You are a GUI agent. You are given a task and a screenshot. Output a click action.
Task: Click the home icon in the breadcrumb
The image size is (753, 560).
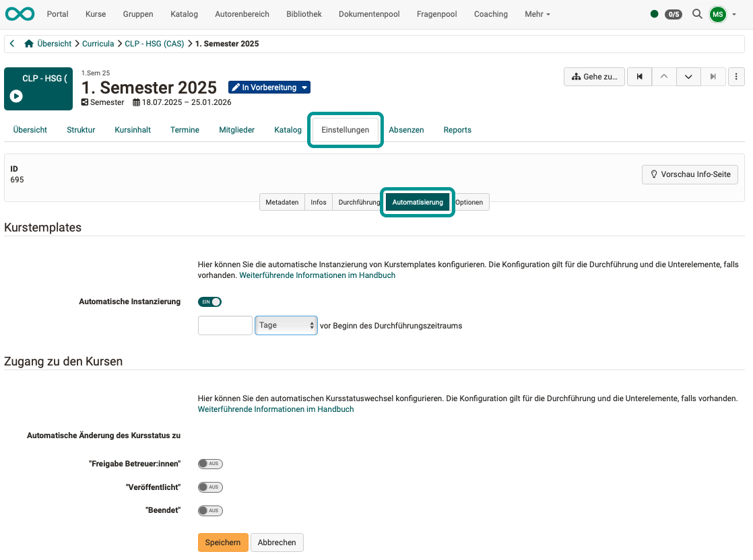[x=28, y=43]
